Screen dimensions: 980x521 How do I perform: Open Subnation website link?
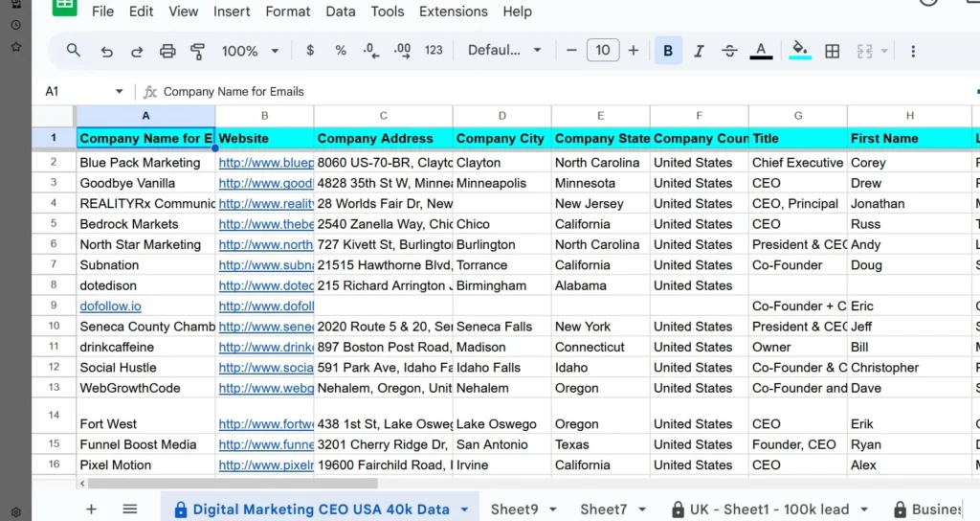266,265
